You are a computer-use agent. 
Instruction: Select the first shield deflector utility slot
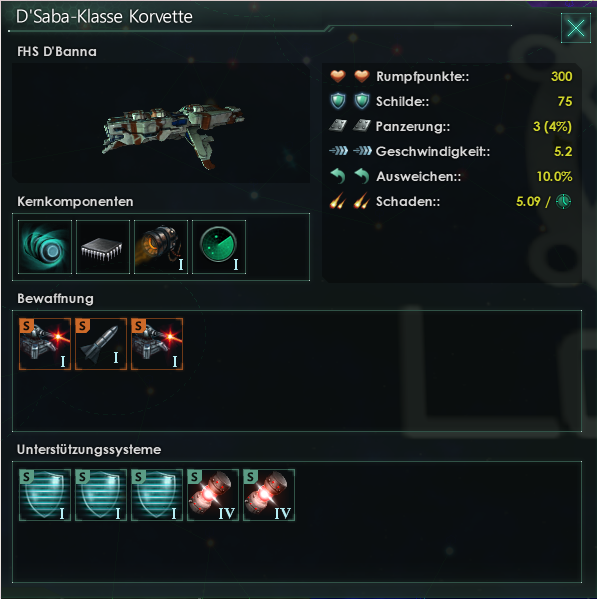45,495
